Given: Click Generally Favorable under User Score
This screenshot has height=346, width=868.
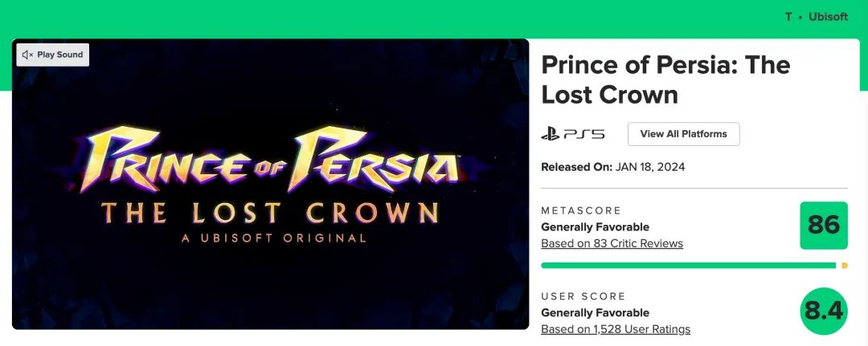Looking at the screenshot, I should click(x=595, y=313).
